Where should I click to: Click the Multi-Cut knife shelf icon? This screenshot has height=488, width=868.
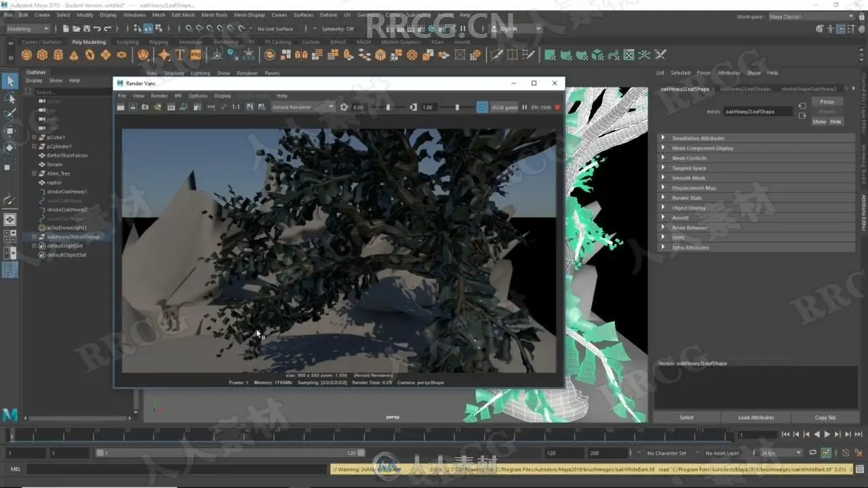click(x=497, y=55)
